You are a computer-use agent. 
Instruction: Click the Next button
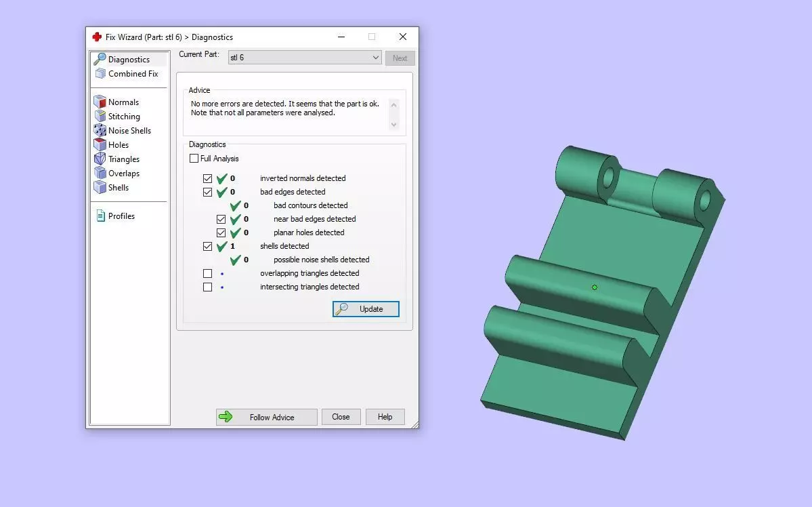pyautogui.click(x=400, y=58)
